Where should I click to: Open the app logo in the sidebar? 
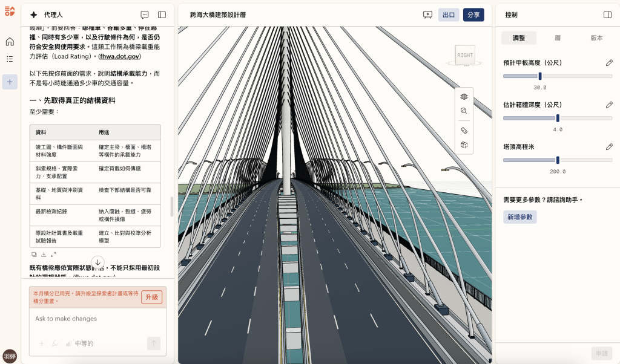pos(10,11)
